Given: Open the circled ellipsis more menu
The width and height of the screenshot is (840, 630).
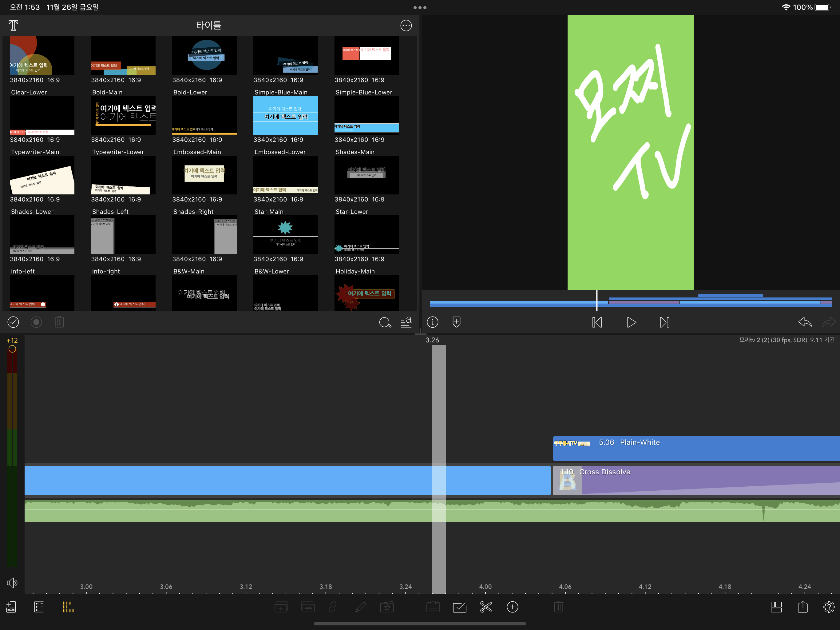Looking at the screenshot, I should click(406, 26).
